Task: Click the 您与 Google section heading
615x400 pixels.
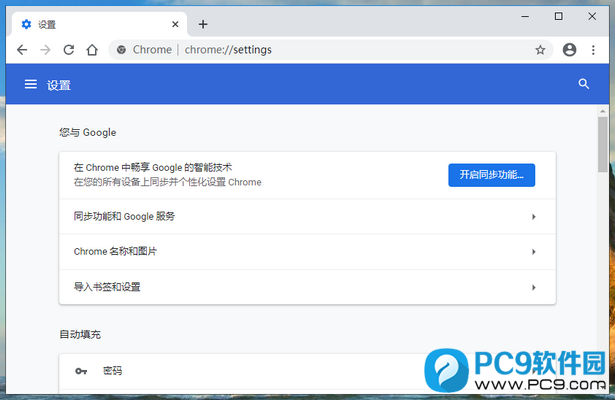Action: (87, 133)
